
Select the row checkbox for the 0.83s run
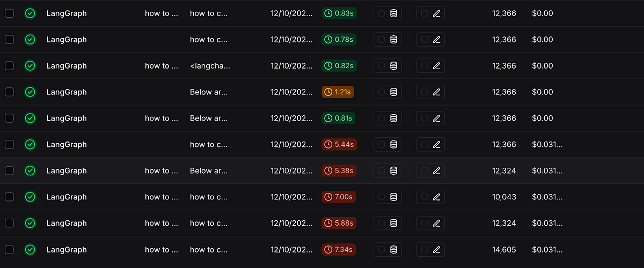click(x=9, y=13)
